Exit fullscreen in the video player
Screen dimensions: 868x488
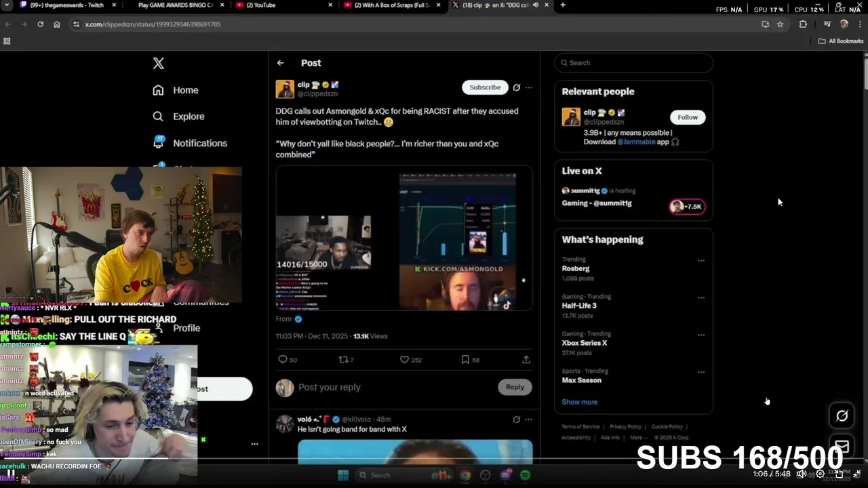click(856, 474)
